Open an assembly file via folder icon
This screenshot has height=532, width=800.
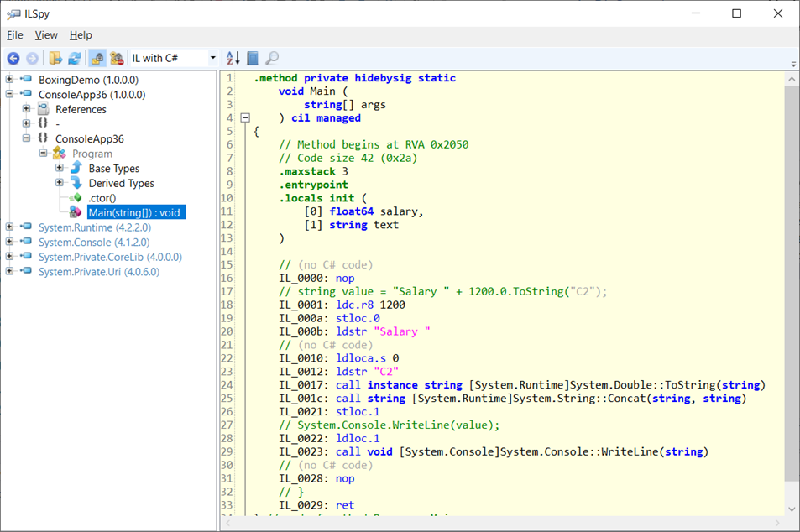pos(55,58)
